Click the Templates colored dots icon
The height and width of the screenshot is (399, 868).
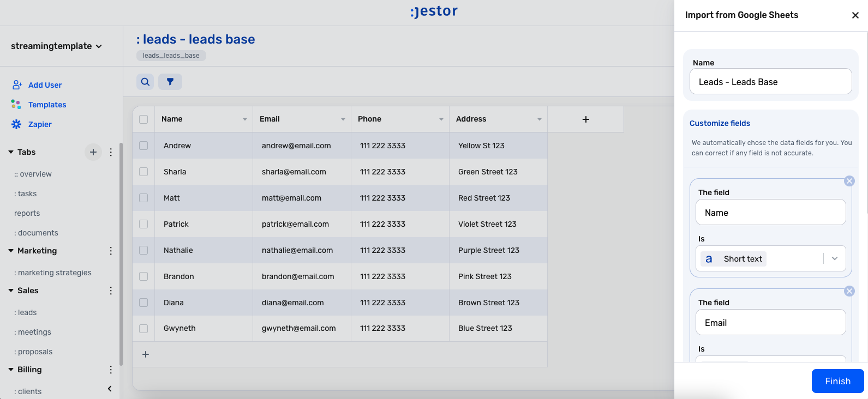[x=16, y=104]
